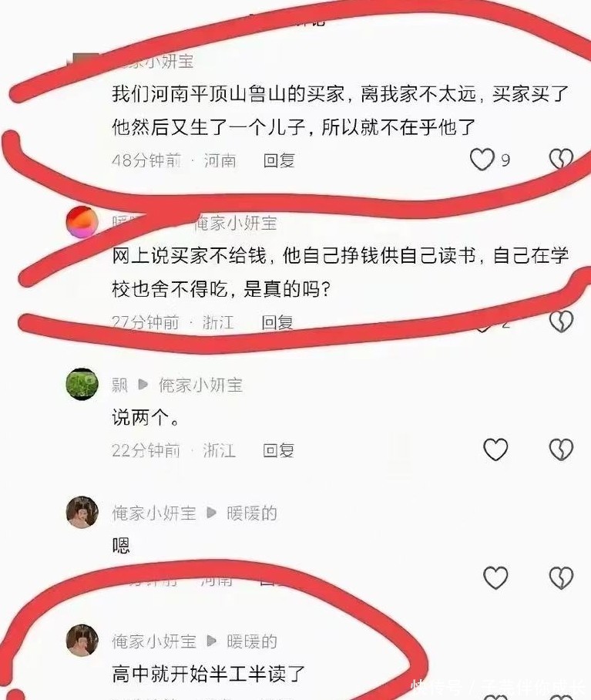Dislike the Henan Pingdingshan buyer comment
591x700 pixels.
[561, 159]
